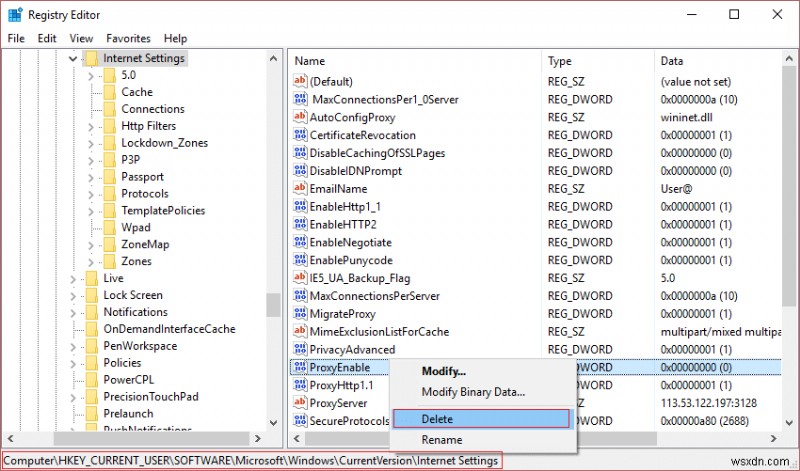The height and width of the screenshot is (471, 800).
Task: Click the Cache folder icon
Action: [x=109, y=92]
